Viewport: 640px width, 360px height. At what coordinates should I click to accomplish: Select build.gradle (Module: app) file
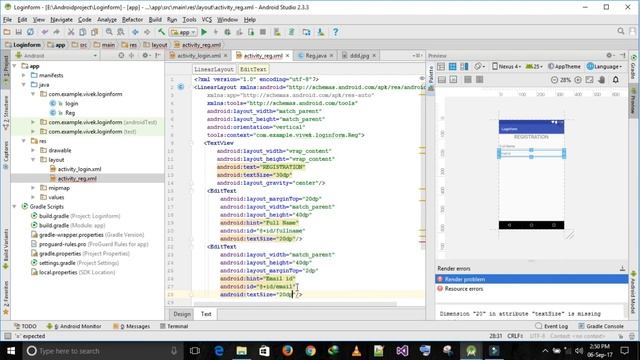[x=72, y=225]
